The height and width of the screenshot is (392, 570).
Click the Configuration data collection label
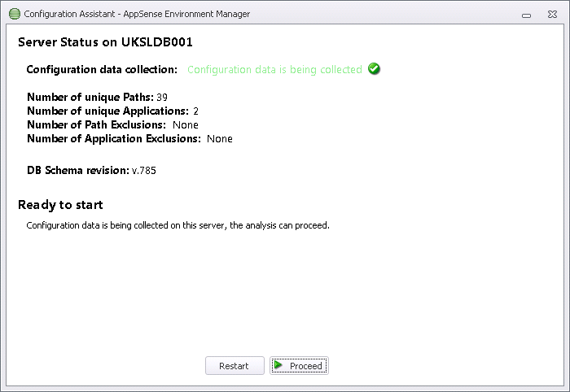(102, 69)
